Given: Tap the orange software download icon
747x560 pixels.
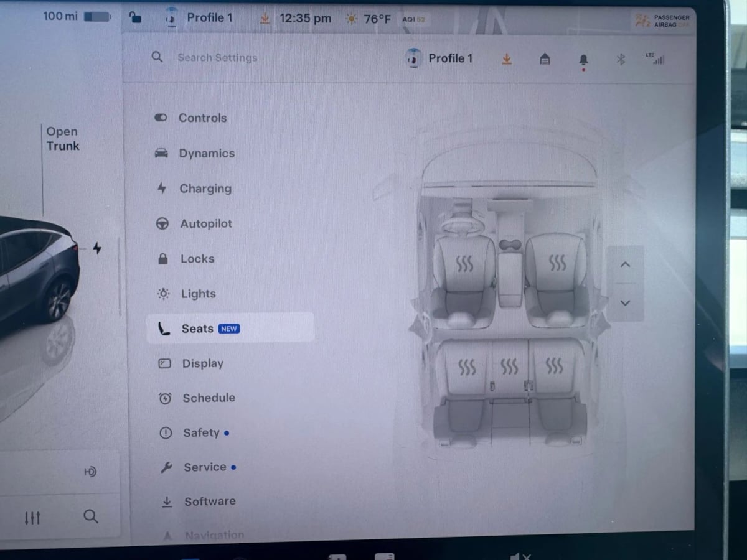Looking at the screenshot, I should tap(507, 58).
